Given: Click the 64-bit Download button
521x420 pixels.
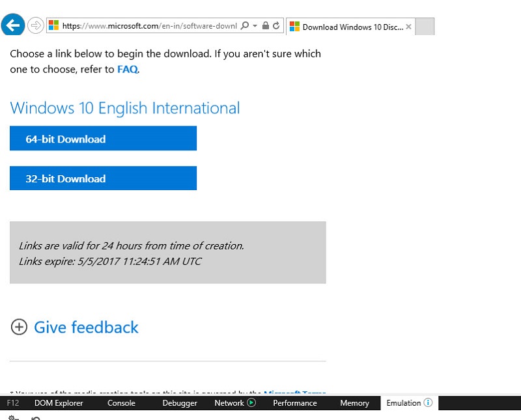Looking at the screenshot, I should click(x=103, y=138).
